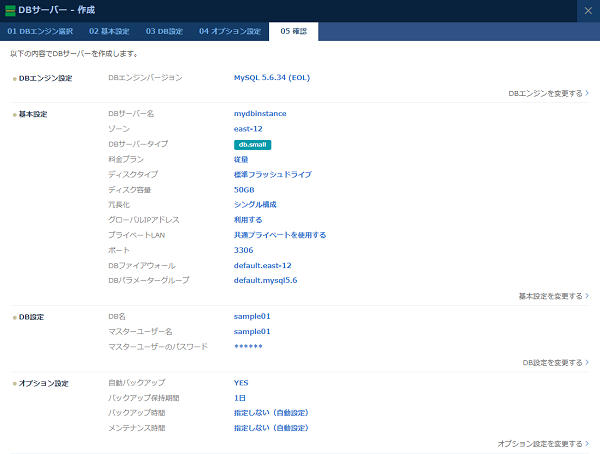Click the mydbinstance server name value
600x454 pixels.
260,114
